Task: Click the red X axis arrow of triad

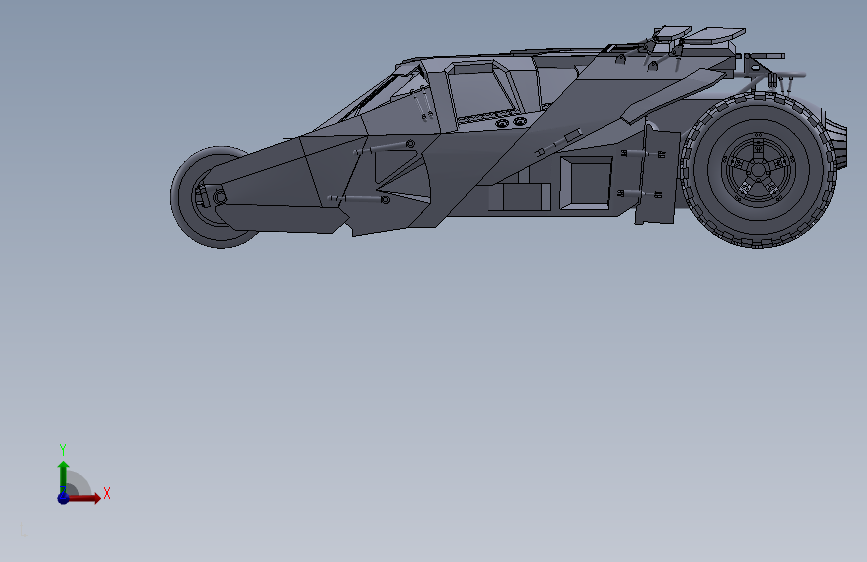Action: point(84,498)
